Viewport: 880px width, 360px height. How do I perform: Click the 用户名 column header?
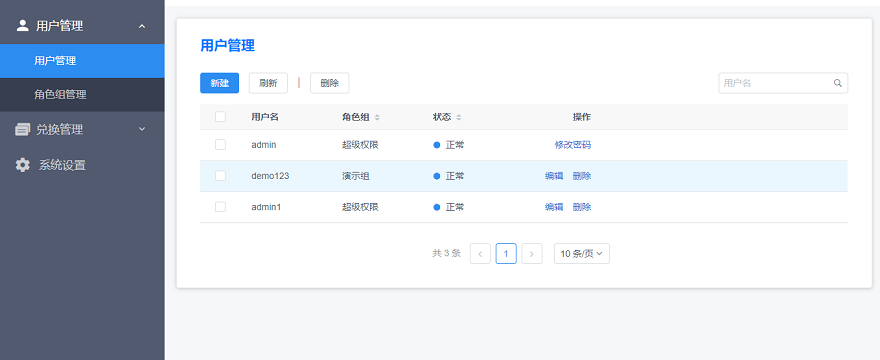tap(265, 117)
